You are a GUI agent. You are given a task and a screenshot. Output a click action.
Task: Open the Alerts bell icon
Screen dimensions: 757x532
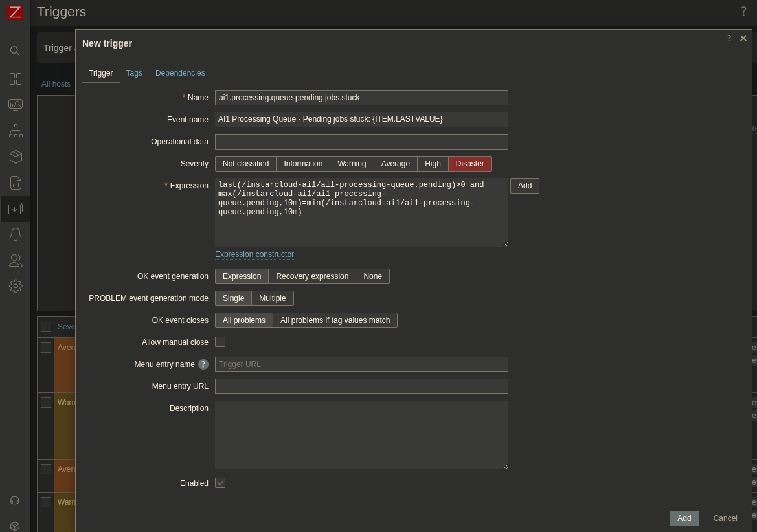(x=16, y=234)
